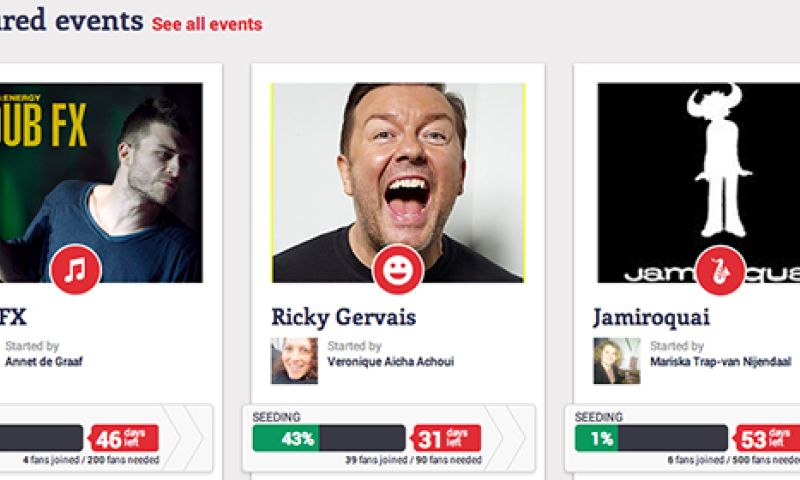The width and height of the screenshot is (800, 480).
Task: Click the 1% seeding progress bar
Action: (x=650, y=438)
